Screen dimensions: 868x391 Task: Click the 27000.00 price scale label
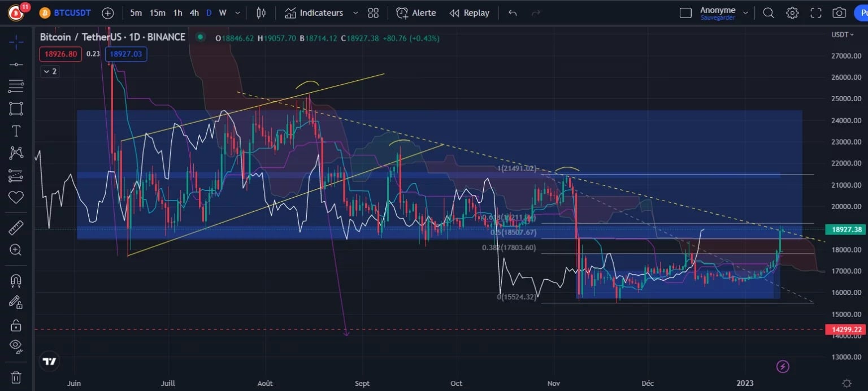[846, 56]
